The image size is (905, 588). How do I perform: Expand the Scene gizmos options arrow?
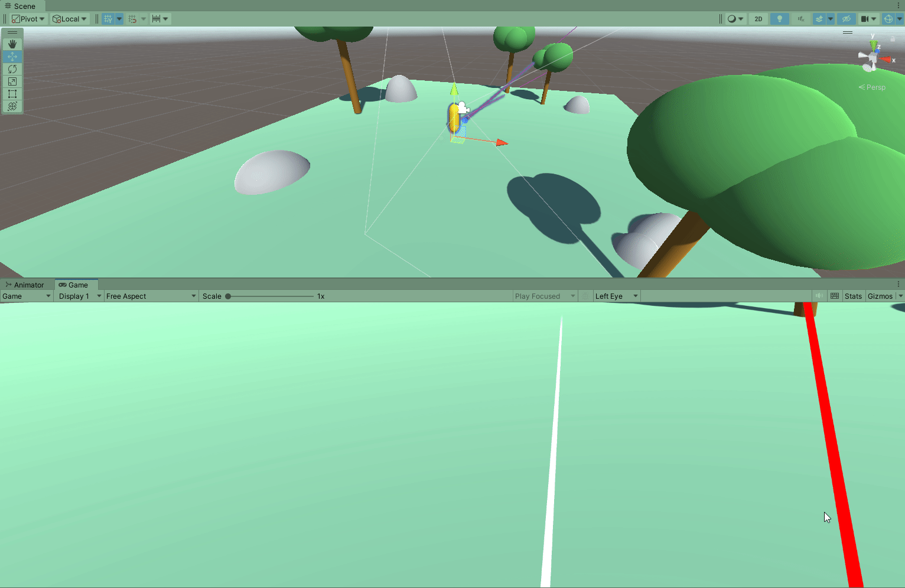click(900, 19)
